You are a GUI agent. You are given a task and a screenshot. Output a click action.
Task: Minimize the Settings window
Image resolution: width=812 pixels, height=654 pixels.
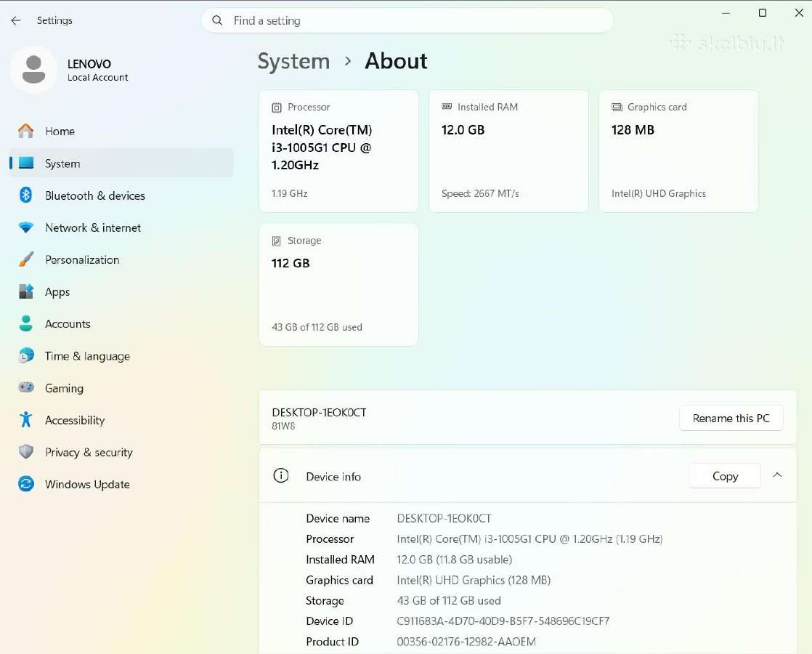726,13
